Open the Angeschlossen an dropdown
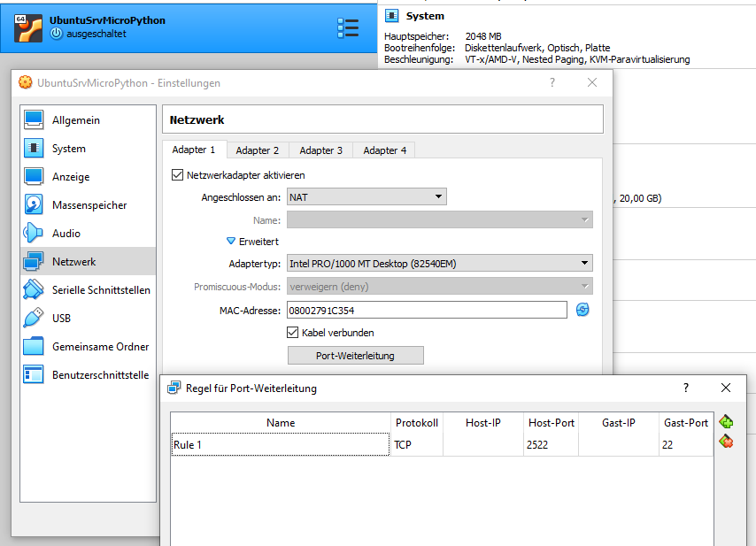Viewport: 756px width, 546px height. pos(366,196)
